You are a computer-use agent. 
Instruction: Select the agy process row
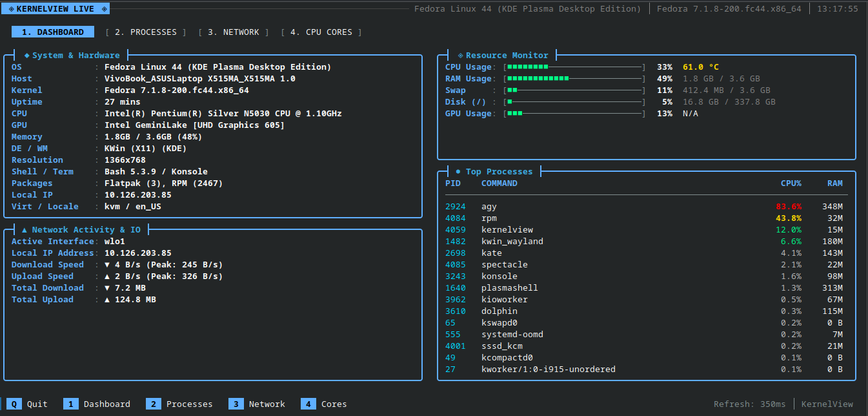pos(644,206)
